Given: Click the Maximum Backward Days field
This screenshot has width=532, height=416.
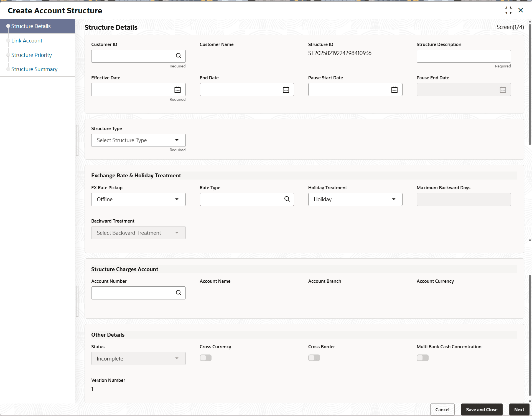Looking at the screenshot, I should 464,199.
